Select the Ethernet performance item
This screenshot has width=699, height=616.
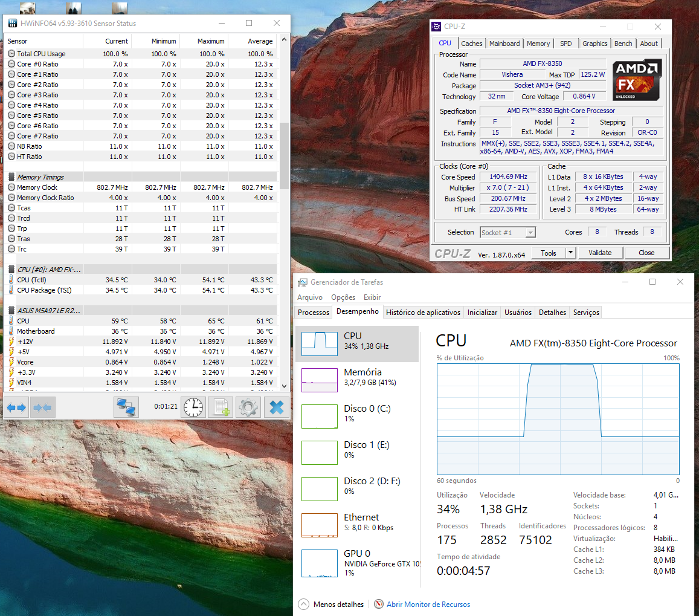358,525
